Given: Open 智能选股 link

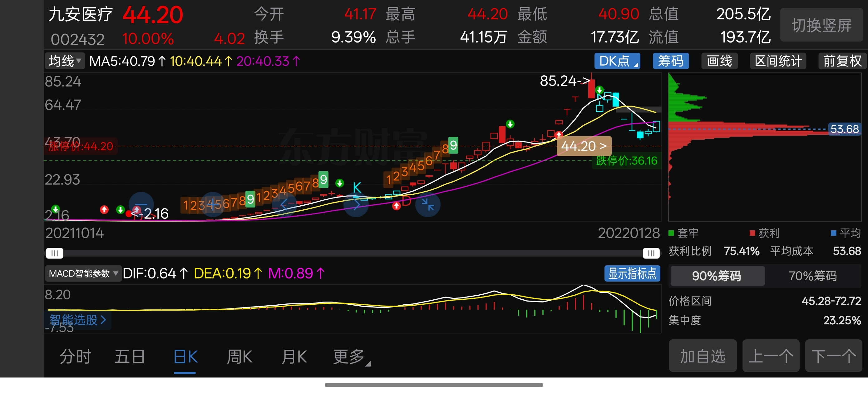Looking at the screenshot, I should coord(78,319).
